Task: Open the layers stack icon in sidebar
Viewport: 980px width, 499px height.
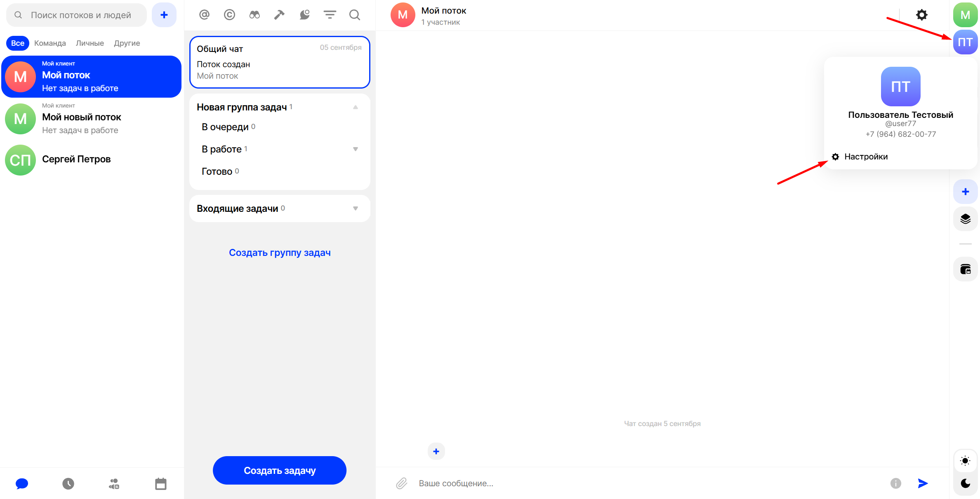Action: (x=965, y=219)
